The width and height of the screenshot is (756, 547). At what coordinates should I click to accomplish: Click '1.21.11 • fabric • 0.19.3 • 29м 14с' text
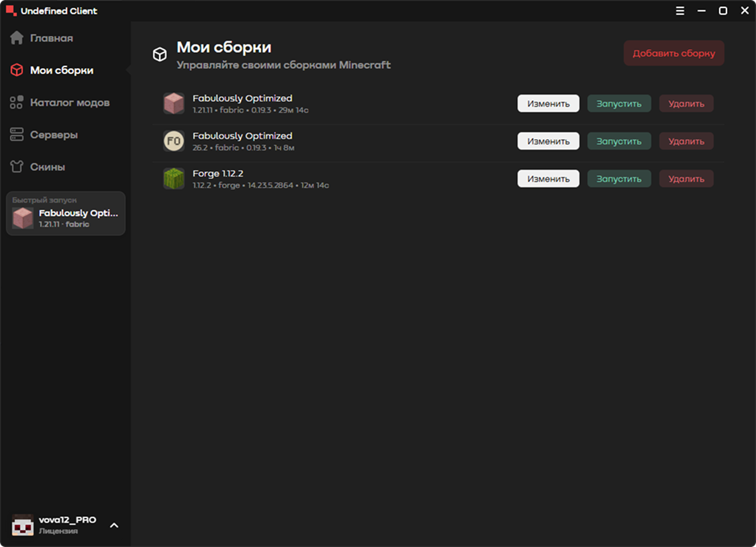[250, 110]
